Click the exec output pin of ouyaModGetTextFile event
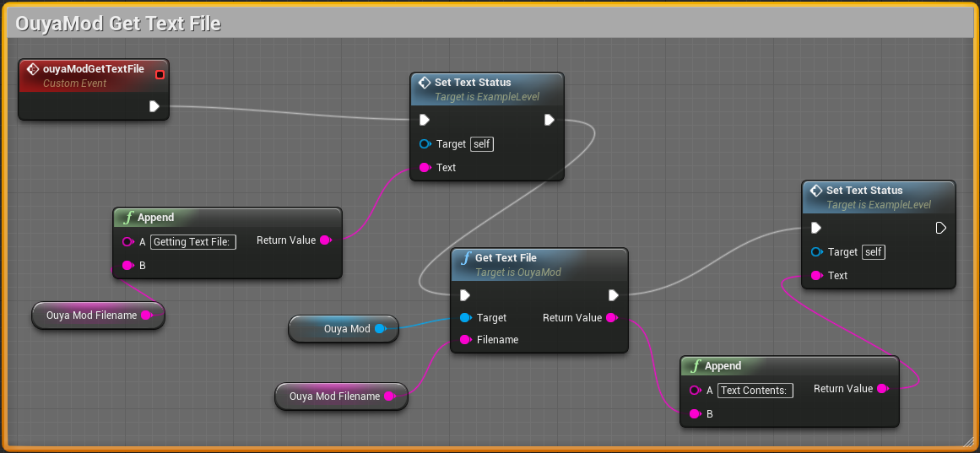Image resolution: width=980 pixels, height=453 pixels. point(154,107)
